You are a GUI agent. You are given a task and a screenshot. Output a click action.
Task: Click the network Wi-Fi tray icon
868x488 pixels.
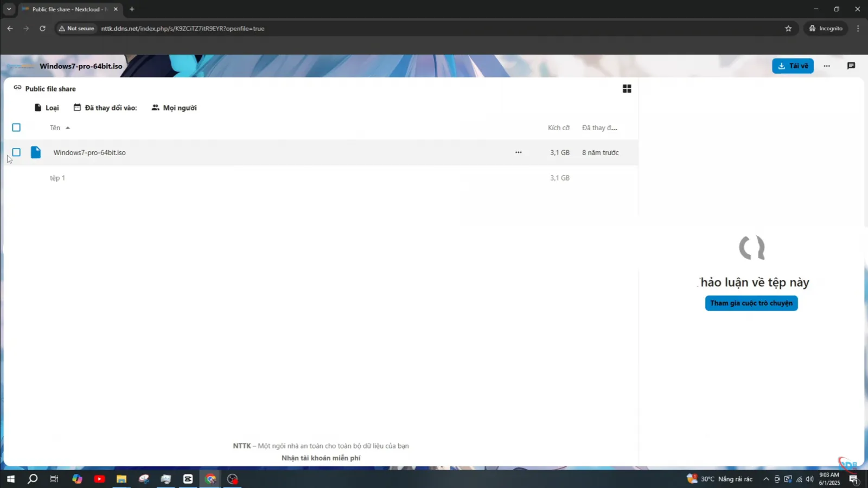click(x=799, y=479)
